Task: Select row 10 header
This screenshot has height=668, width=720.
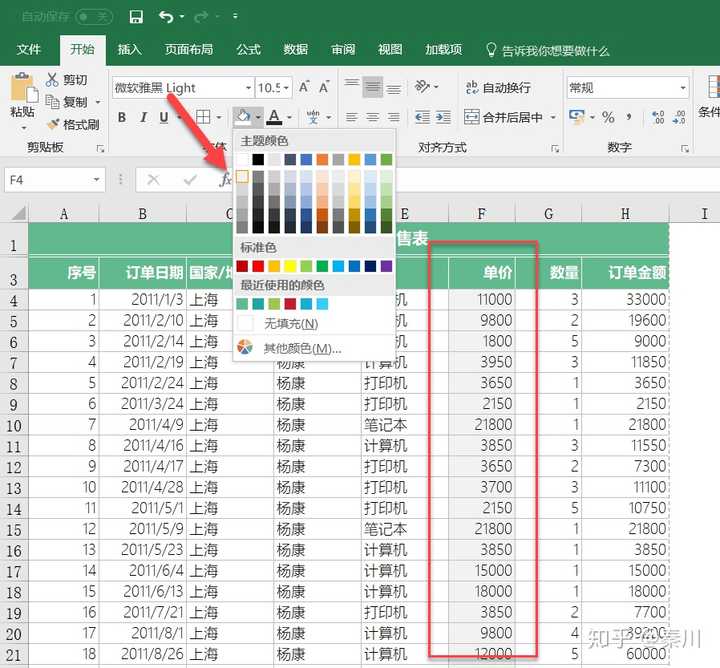Action: tap(14, 426)
